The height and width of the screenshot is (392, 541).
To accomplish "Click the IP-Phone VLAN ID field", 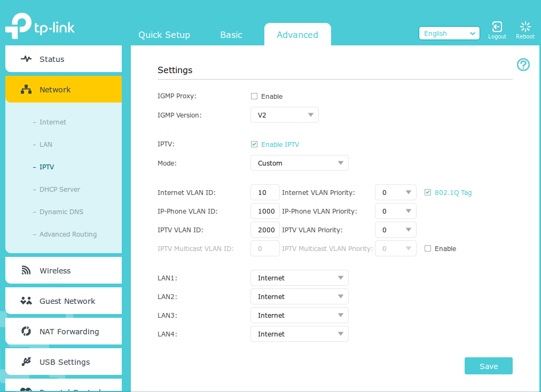I will point(265,211).
